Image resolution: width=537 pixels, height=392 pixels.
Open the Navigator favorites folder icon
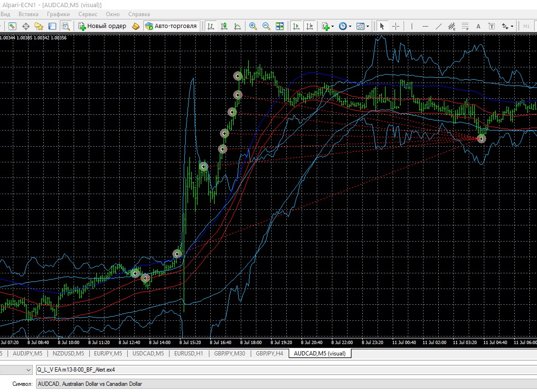click(x=39, y=26)
